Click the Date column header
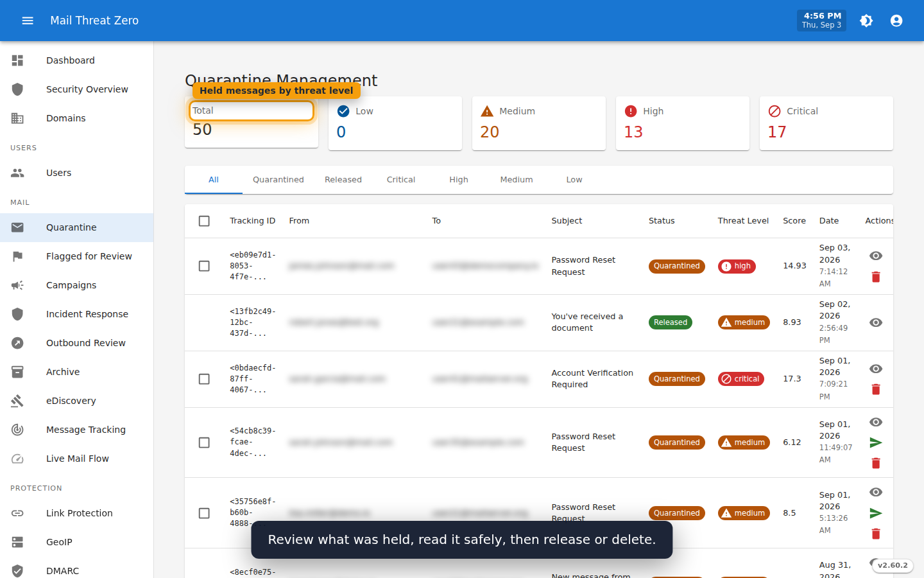Image resolution: width=924 pixels, height=578 pixels. (829, 221)
